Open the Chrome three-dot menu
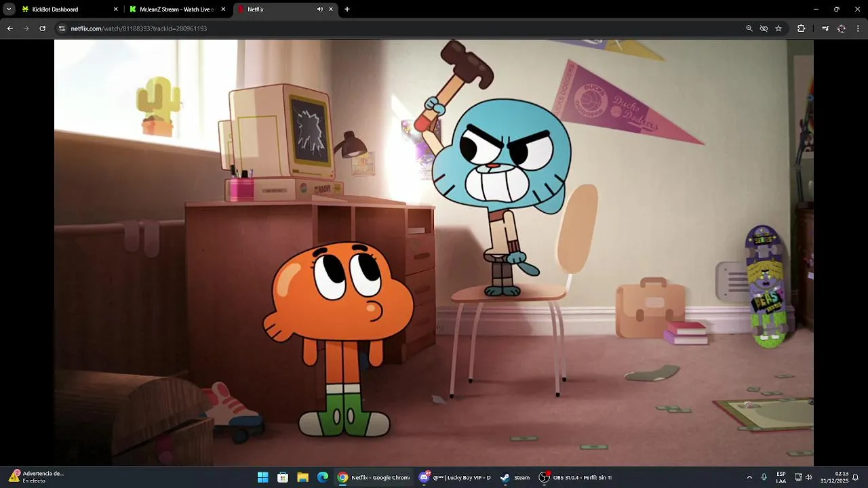 tap(858, 28)
